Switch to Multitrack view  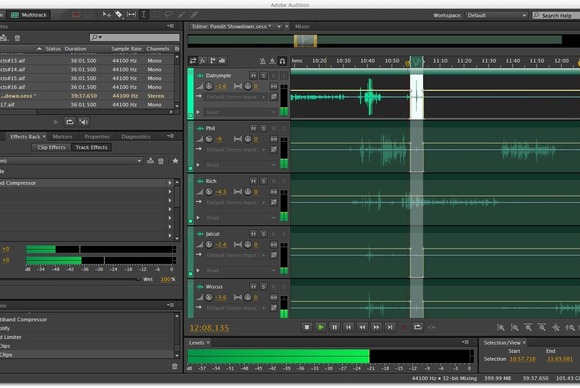tap(29, 15)
